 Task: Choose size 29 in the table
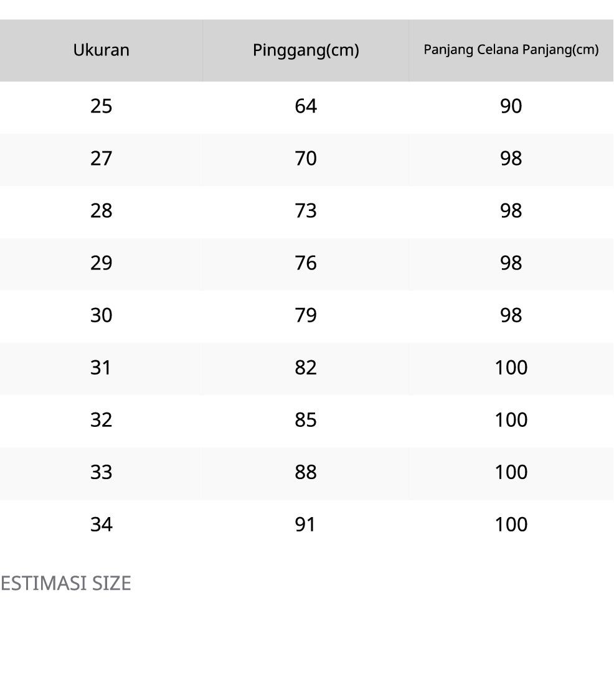(x=101, y=263)
